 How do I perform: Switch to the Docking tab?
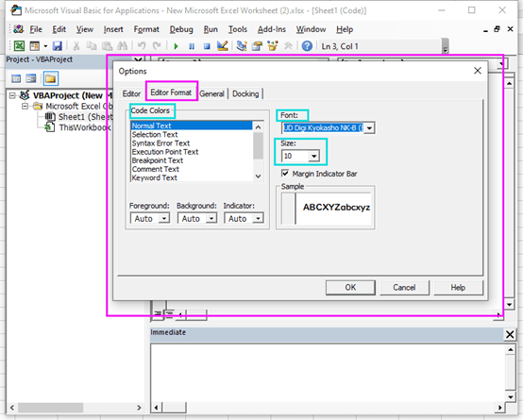click(x=245, y=93)
